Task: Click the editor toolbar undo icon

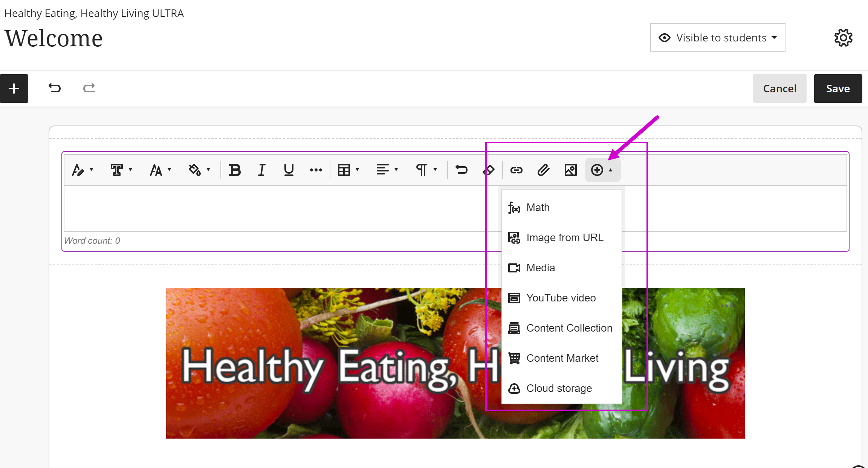Action: [x=461, y=170]
